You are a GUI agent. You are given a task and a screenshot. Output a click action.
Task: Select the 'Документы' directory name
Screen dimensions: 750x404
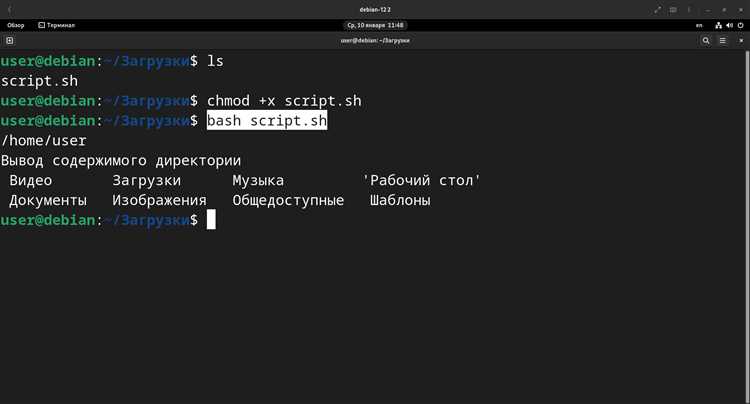click(48, 201)
